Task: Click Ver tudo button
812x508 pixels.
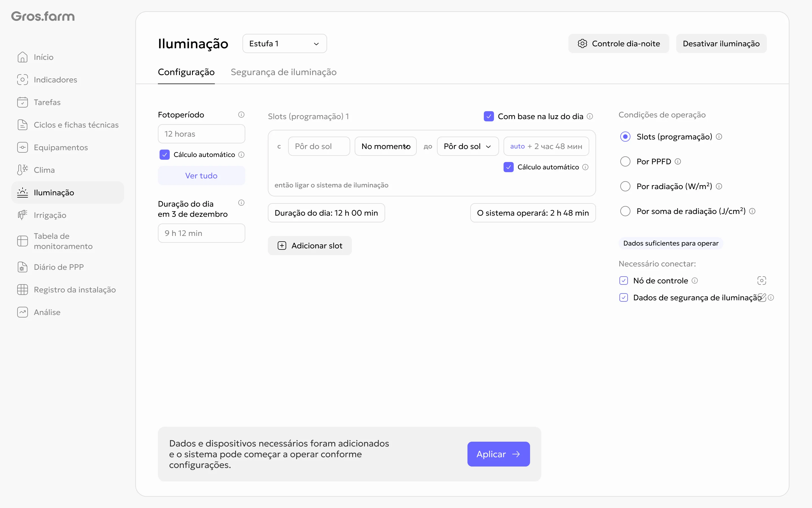Action: click(x=201, y=175)
